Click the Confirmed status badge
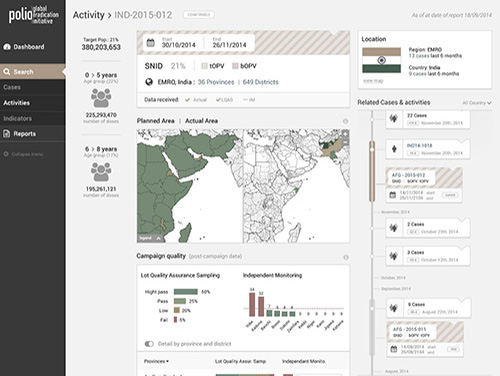Image resolution: width=500 pixels, height=376 pixels. (199, 15)
